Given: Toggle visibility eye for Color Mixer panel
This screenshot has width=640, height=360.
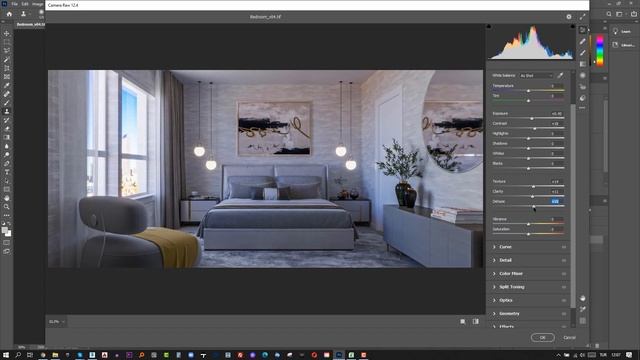Looking at the screenshot, I should pos(564,274).
